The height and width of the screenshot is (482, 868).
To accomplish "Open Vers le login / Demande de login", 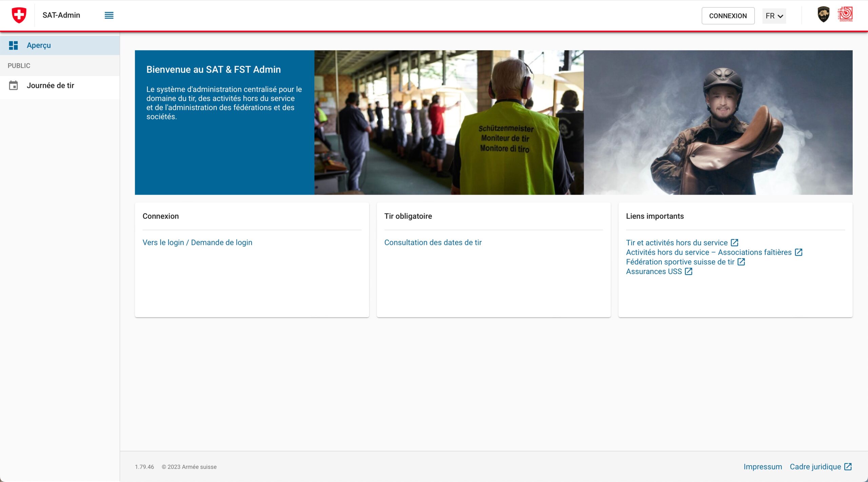I will point(197,243).
